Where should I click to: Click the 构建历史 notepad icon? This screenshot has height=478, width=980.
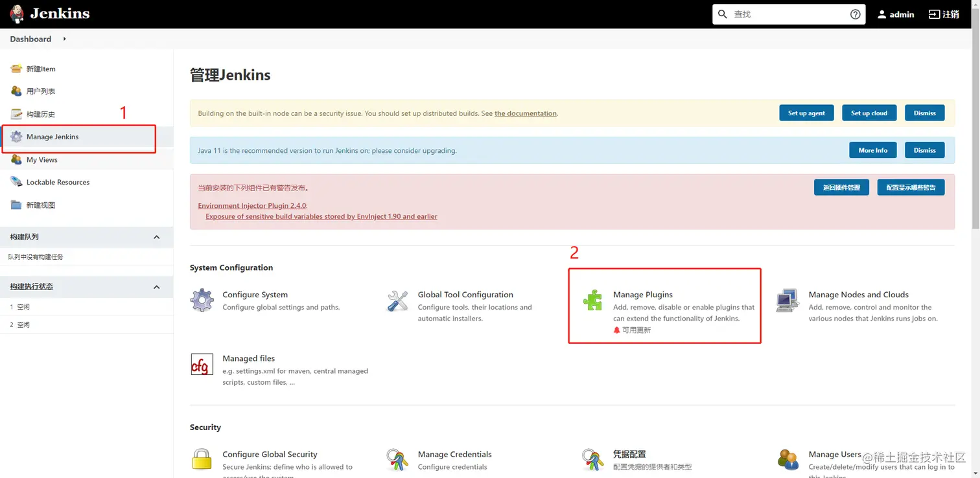[x=16, y=114]
